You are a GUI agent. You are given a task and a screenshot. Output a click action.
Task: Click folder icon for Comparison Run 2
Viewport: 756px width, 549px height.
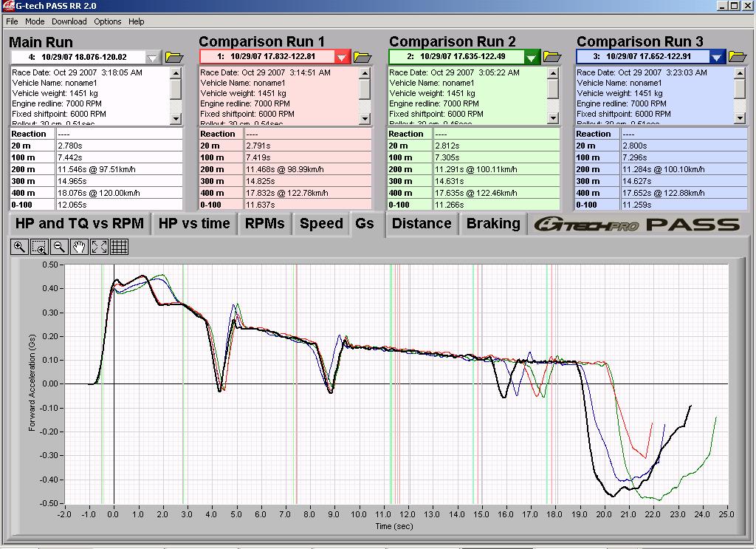[552, 57]
